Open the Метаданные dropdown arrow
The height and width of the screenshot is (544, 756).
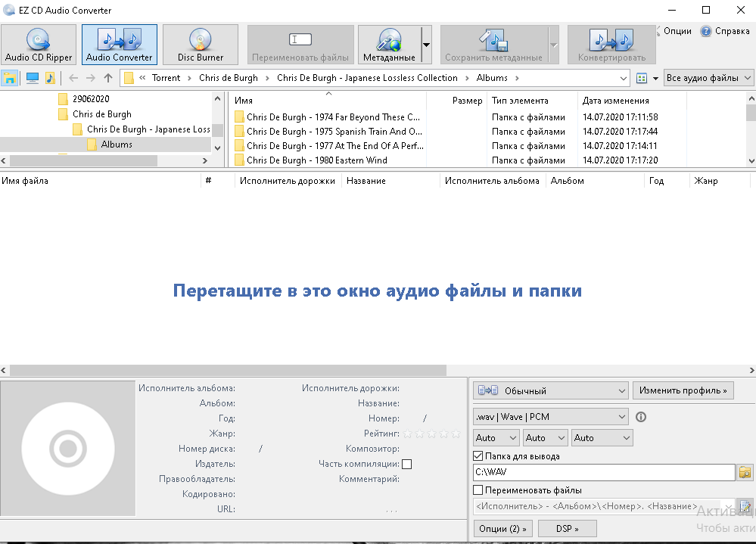[x=426, y=45]
